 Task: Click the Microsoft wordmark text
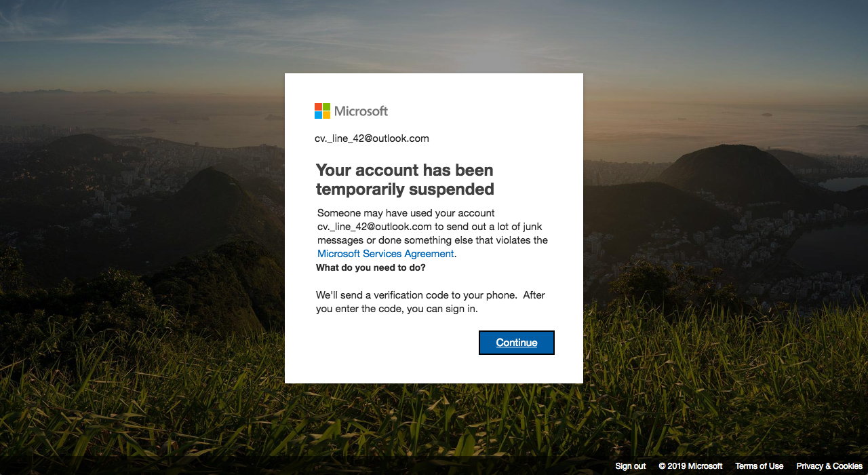[x=361, y=111]
